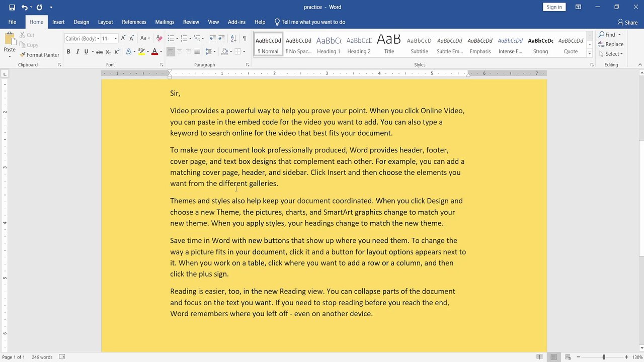This screenshot has height=362, width=644.
Task: Click the Save icon in quick access toolbar
Action: tap(12, 7)
